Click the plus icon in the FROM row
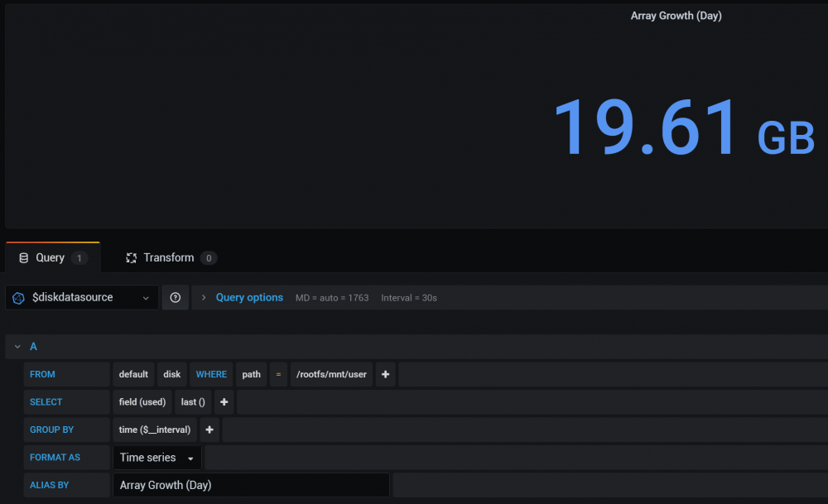828x504 pixels. [386, 374]
